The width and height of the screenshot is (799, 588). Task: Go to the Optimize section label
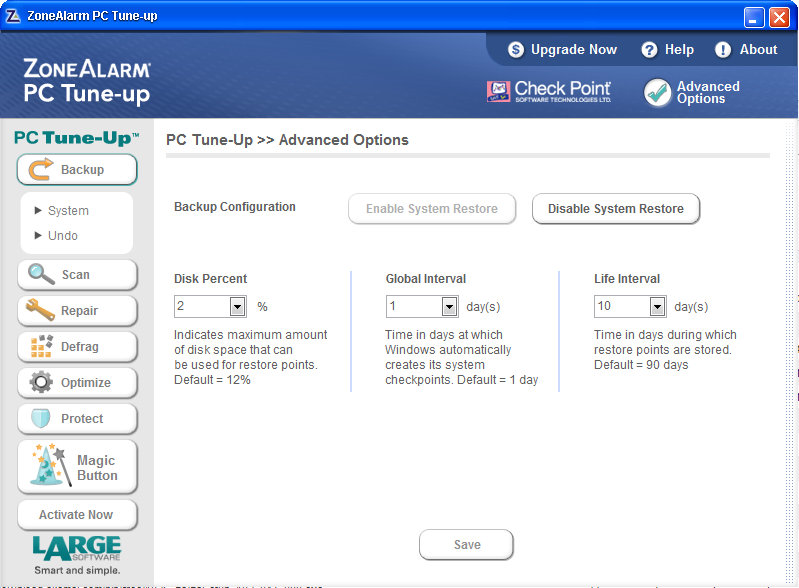click(86, 383)
